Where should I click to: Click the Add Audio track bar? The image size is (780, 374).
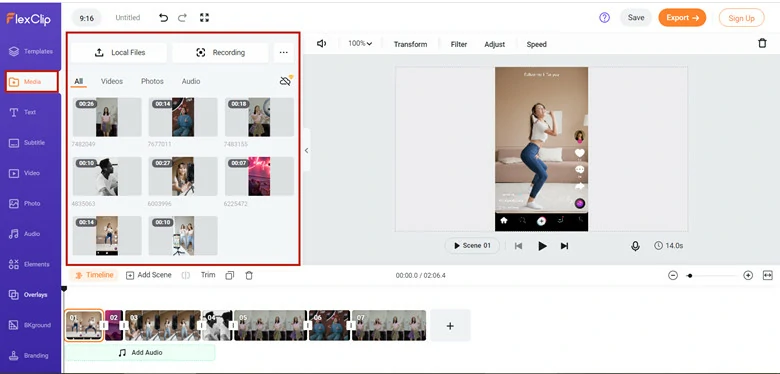(140, 352)
